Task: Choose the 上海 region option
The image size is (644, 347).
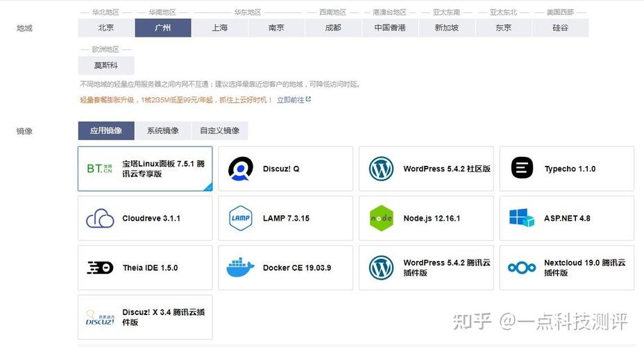Action: coord(220,28)
